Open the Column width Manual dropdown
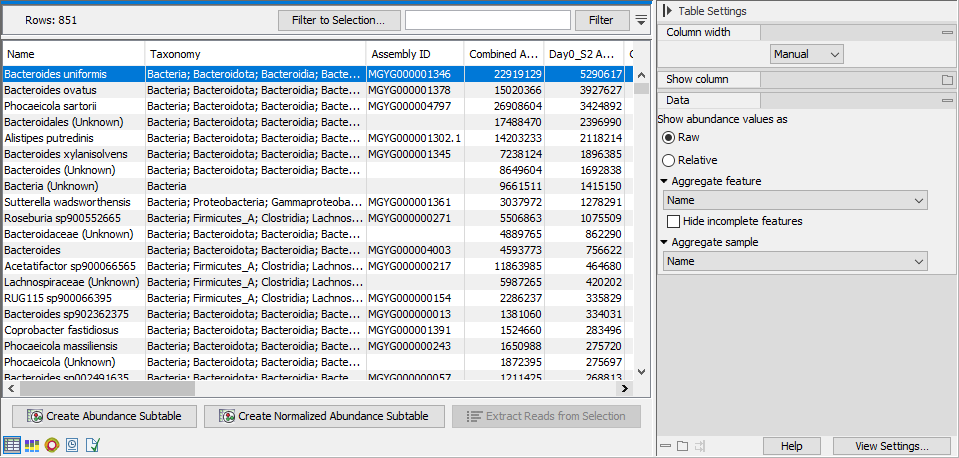Screen dimensions: 959x458 pyautogui.click(x=807, y=54)
